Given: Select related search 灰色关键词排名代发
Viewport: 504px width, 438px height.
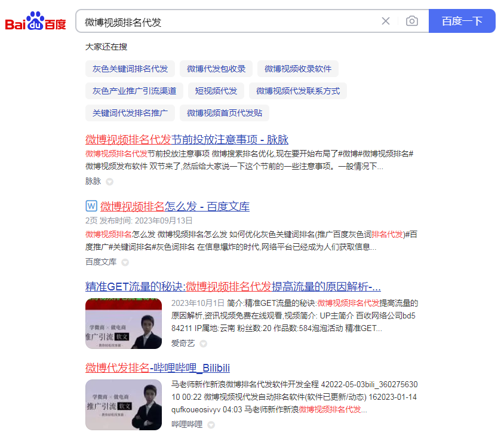Looking at the screenshot, I should pyautogui.click(x=130, y=69).
